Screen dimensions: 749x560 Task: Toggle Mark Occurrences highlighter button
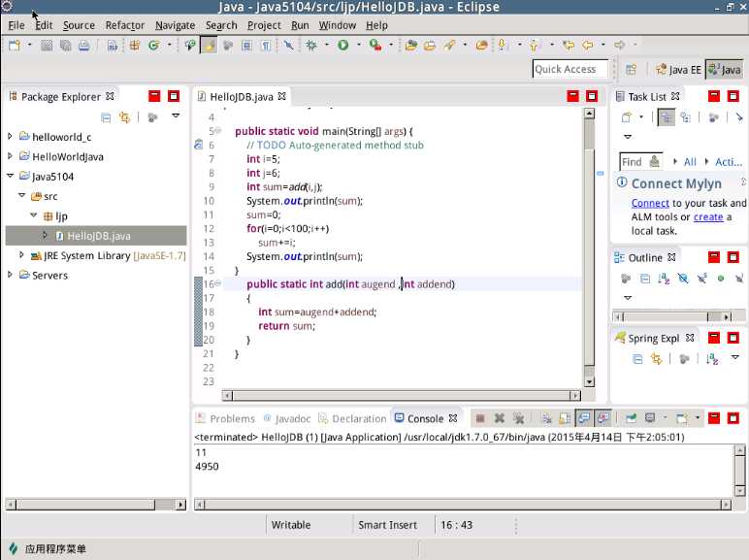tap(209, 45)
